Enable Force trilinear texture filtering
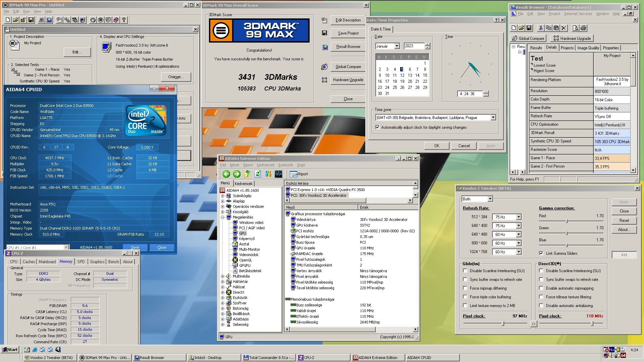The image size is (644, 362). point(541,297)
